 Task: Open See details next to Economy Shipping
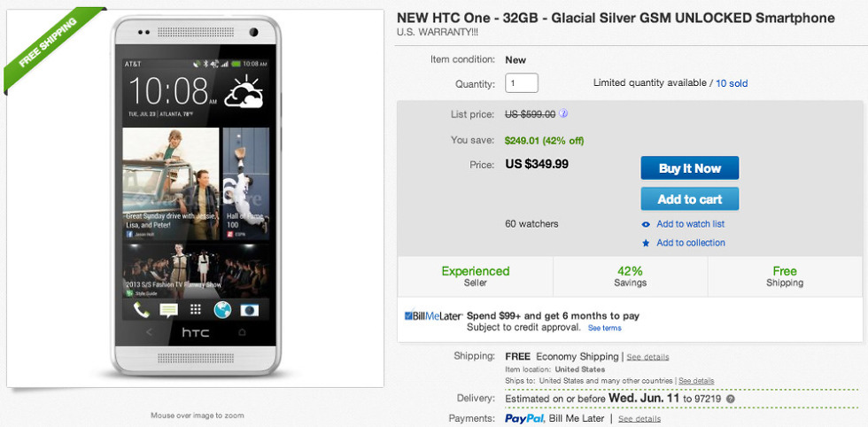[x=648, y=357]
